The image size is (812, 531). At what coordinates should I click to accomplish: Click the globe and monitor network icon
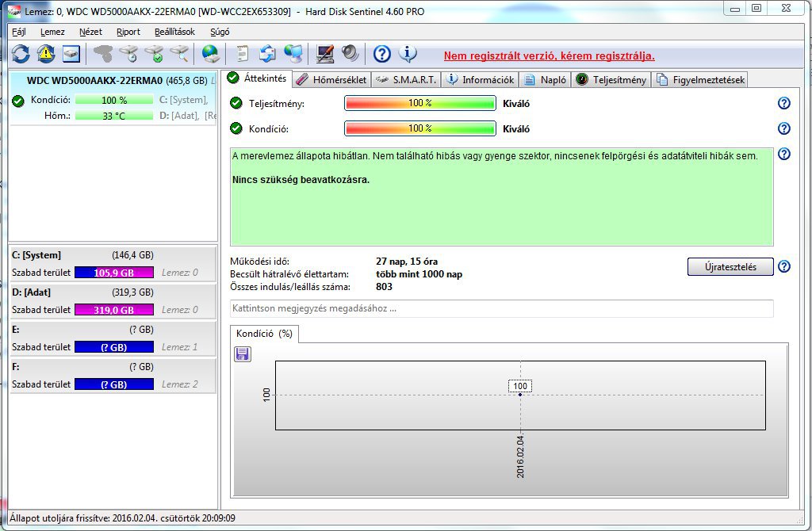[293, 54]
